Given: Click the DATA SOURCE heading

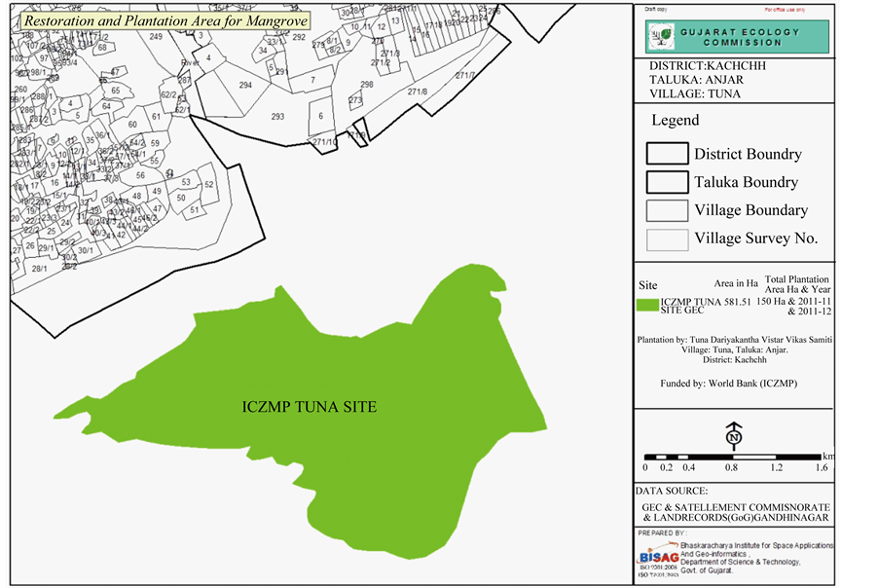Looking at the screenshot, I should 673,492.
